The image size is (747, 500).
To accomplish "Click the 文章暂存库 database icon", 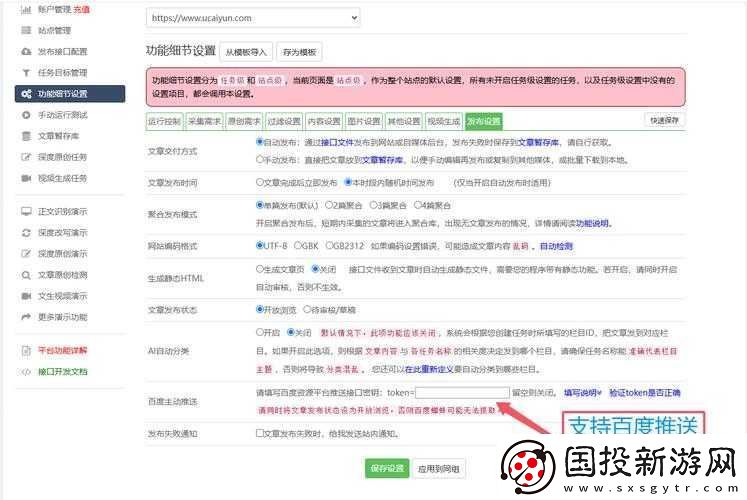I will pos(26,136).
